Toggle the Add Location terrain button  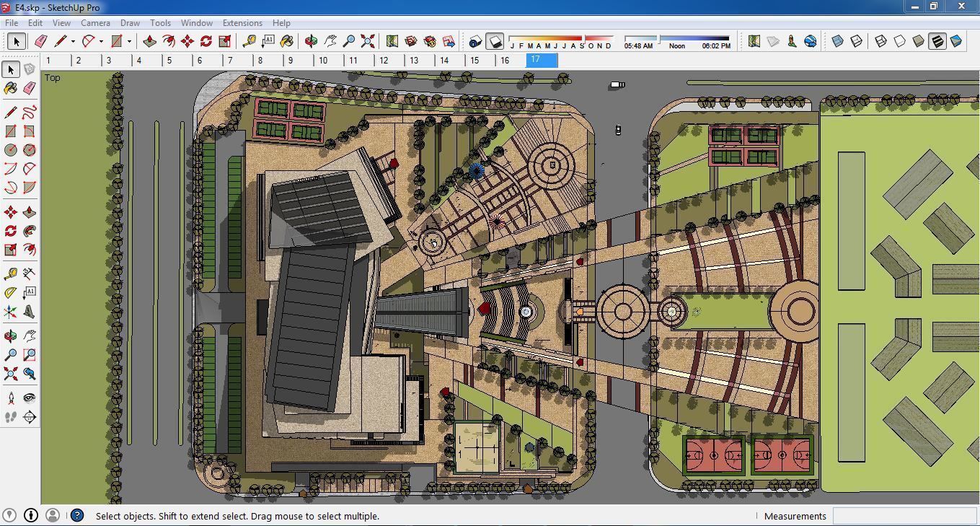point(773,41)
